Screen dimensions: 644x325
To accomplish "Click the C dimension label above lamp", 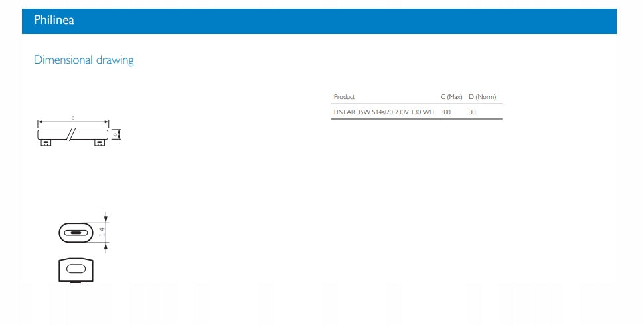I will [73, 118].
